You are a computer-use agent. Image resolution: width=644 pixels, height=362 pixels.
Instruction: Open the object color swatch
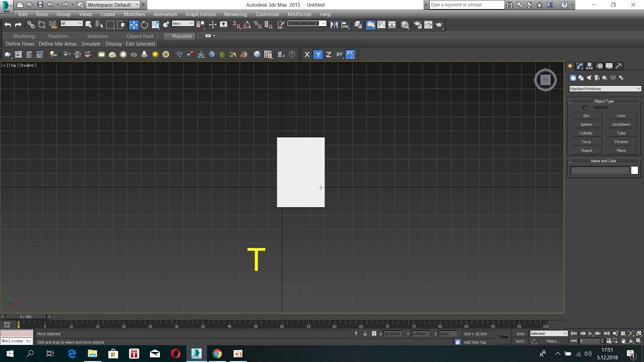pos(634,170)
